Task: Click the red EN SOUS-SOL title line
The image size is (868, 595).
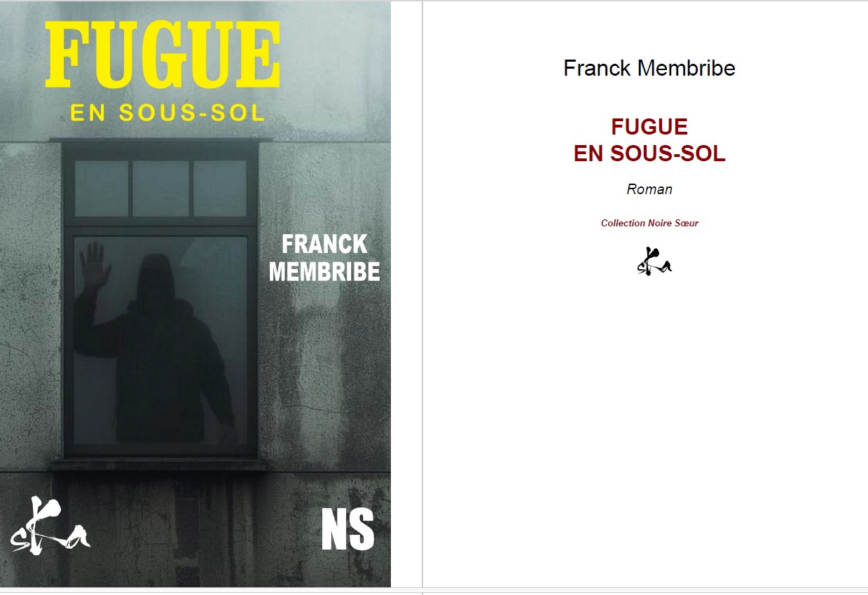Action: 649,154
